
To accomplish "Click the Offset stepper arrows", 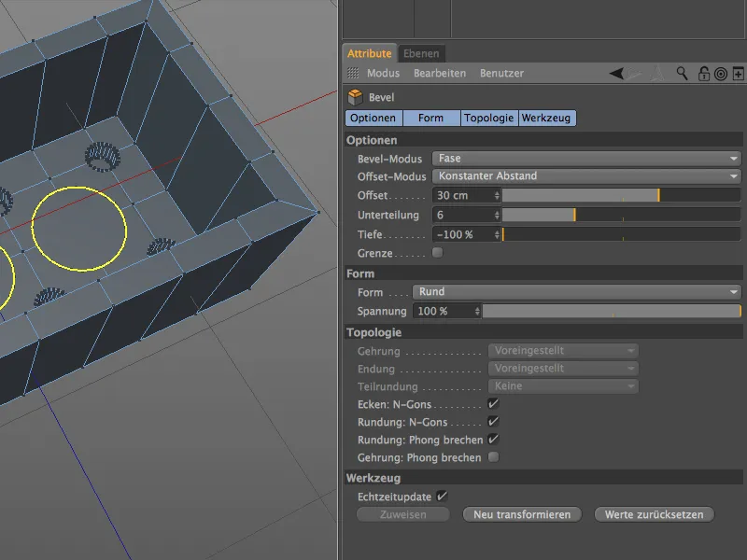I will click(497, 195).
